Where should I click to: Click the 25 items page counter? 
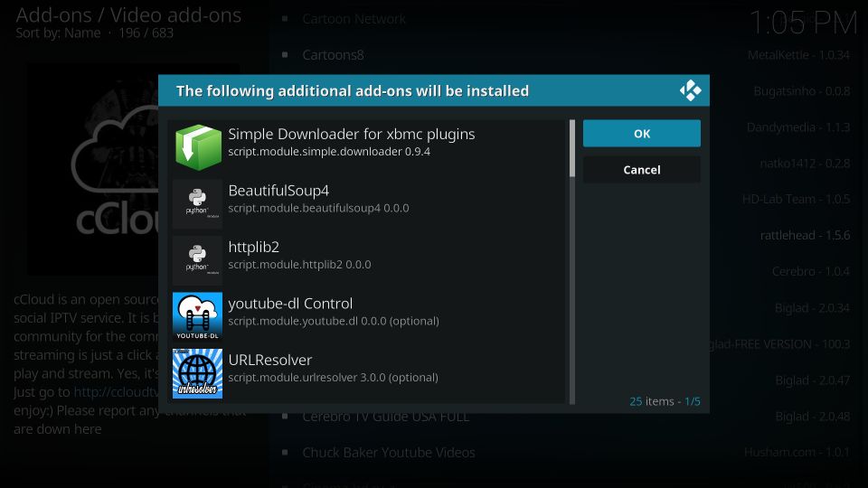[x=665, y=401]
